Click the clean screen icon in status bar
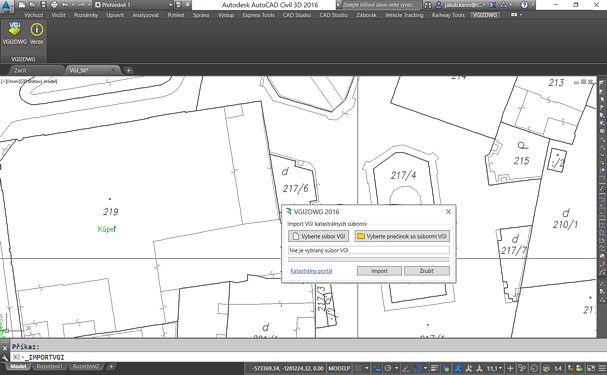The width and height of the screenshot is (607, 375). [592, 368]
